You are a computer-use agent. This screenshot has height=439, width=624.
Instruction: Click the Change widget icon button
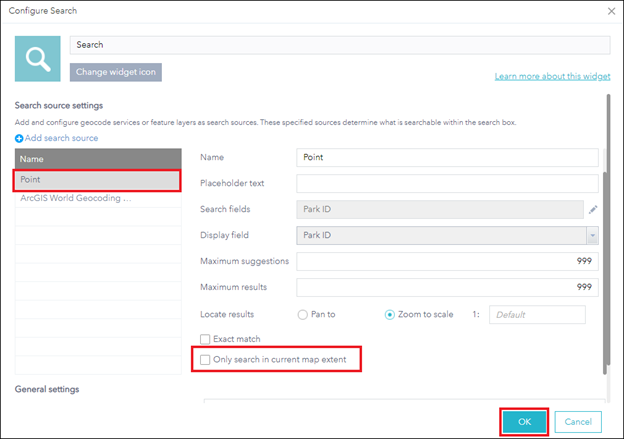click(x=115, y=72)
